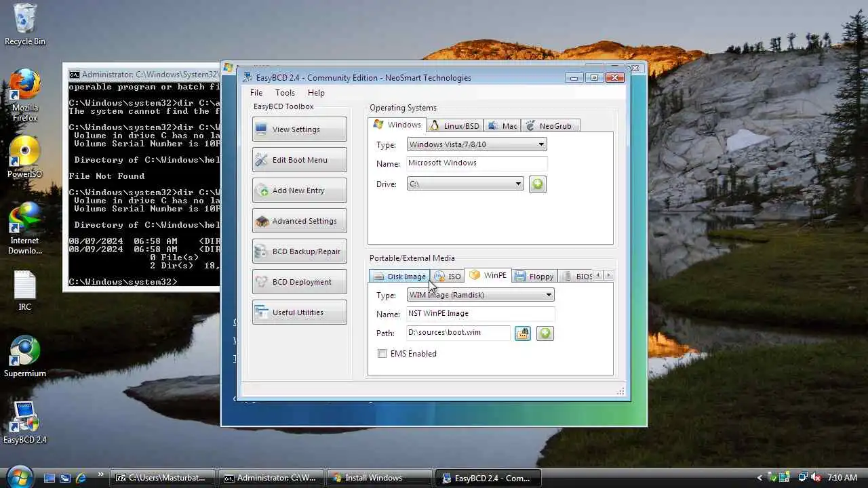Open Internet Download Manager desktop icon
Screen dimensions: 868x488
click(x=25, y=228)
